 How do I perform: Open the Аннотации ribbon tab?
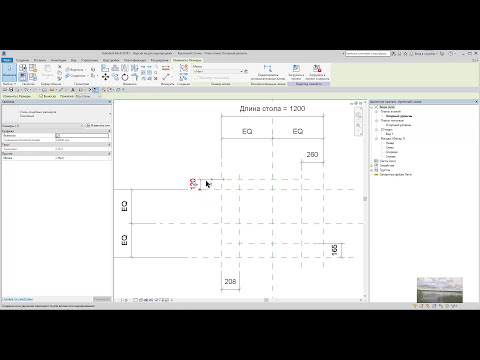tap(59, 60)
